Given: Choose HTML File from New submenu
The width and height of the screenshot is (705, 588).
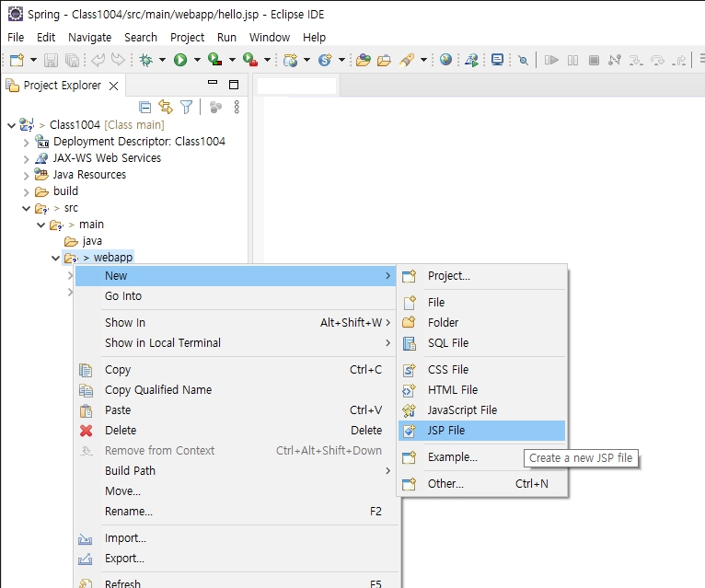Looking at the screenshot, I should [x=481, y=390].
